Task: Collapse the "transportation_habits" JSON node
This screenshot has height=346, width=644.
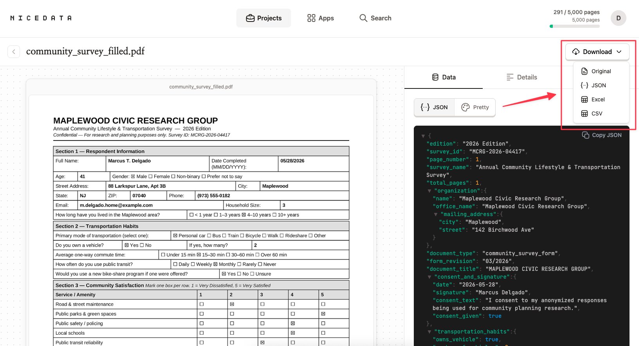Action: click(429, 332)
